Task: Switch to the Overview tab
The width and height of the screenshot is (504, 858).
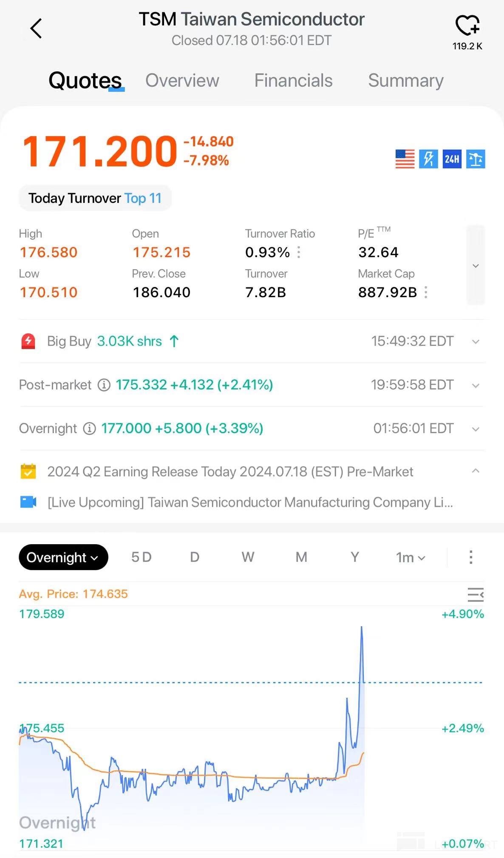Action: [x=182, y=80]
